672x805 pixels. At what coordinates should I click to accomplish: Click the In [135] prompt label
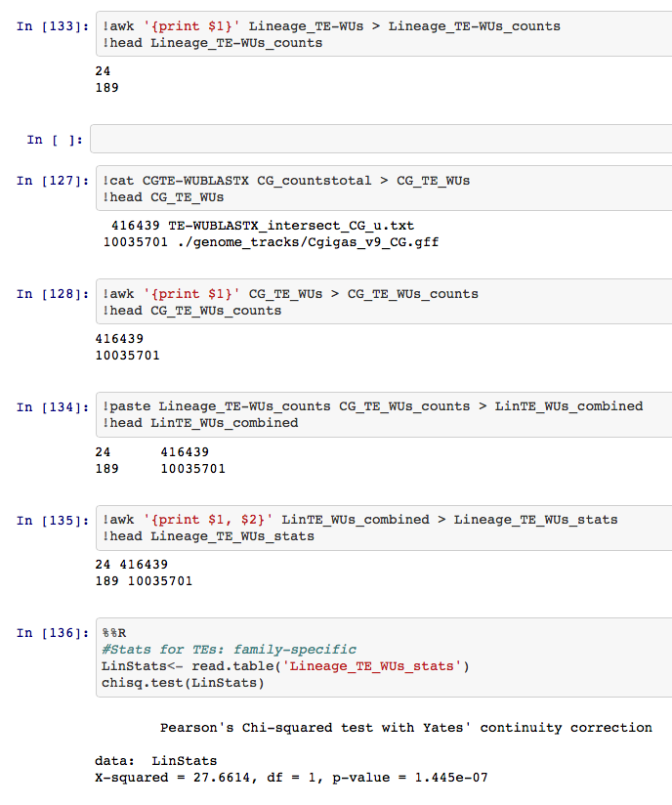(x=53, y=521)
